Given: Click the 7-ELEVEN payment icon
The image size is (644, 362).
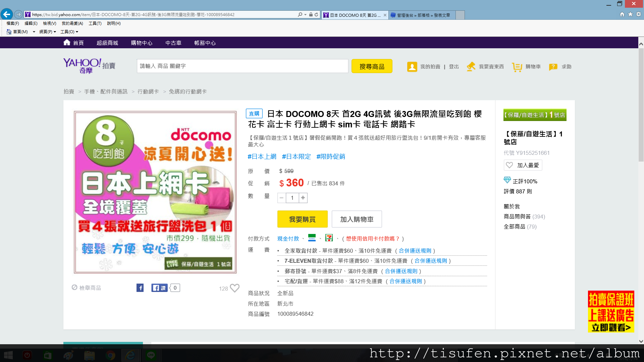Looking at the screenshot, I should pos(329,238).
